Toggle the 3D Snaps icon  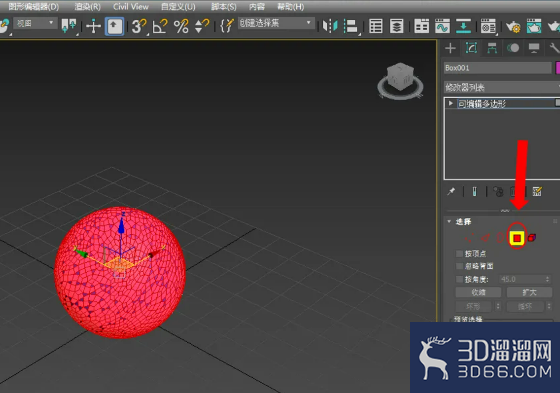coord(139,26)
